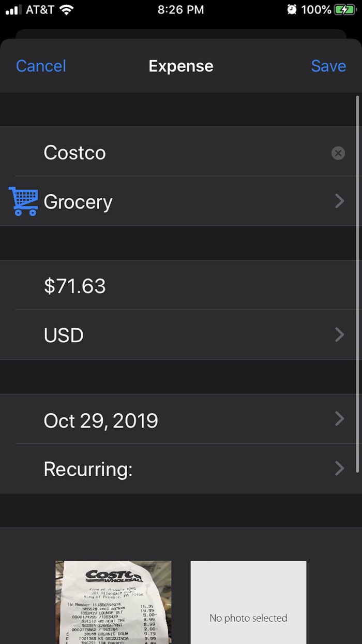Tap the alarm clock status icon
Image resolution: width=362 pixels, height=644 pixels.
pos(292,10)
